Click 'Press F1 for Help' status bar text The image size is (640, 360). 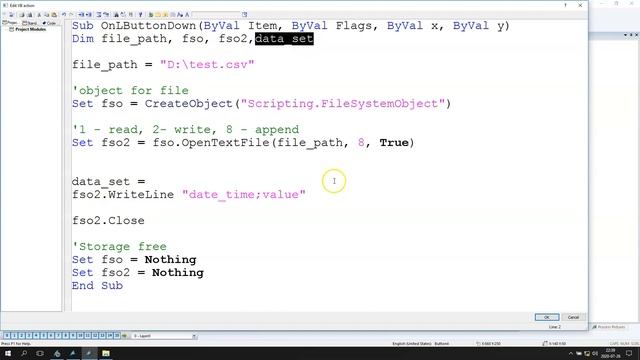(x=16, y=344)
